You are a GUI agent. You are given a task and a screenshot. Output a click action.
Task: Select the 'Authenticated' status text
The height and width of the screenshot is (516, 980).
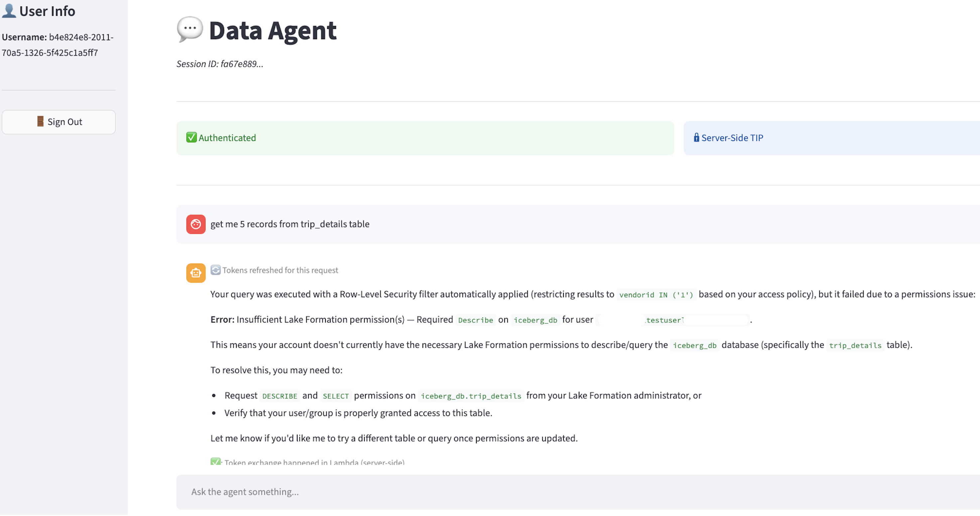[x=227, y=138]
